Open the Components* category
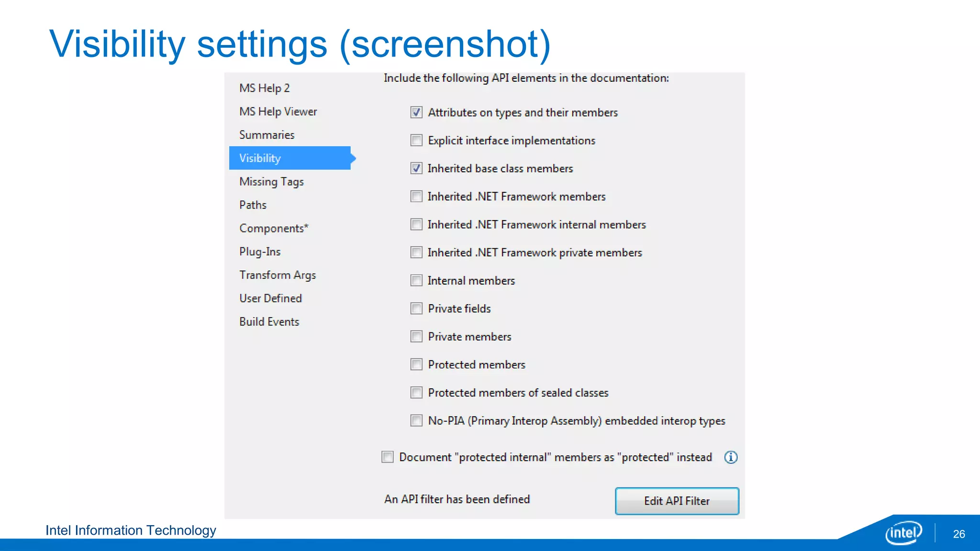The width and height of the screenshot is (980, 551). coord(274,228)
